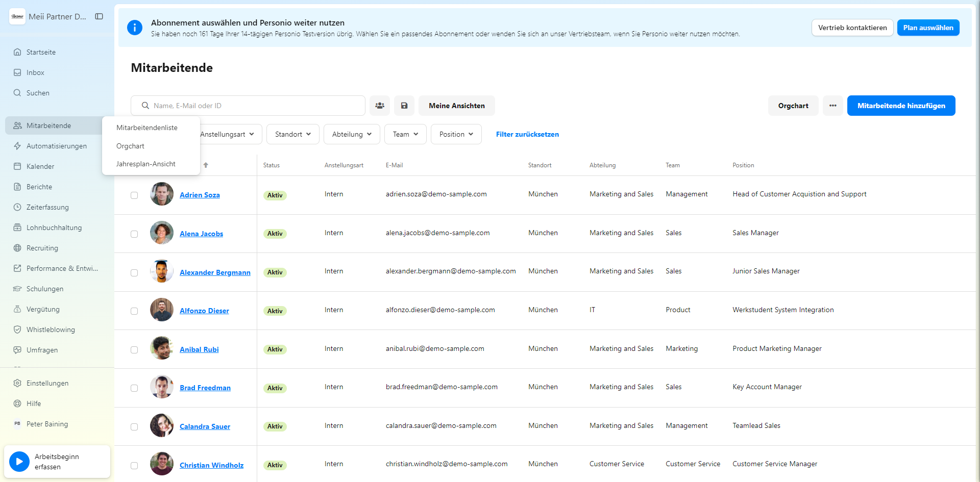Open the three-dots more options button
Image resolution: width=980 pixels, height=482 pixels.
pos(832,106)
